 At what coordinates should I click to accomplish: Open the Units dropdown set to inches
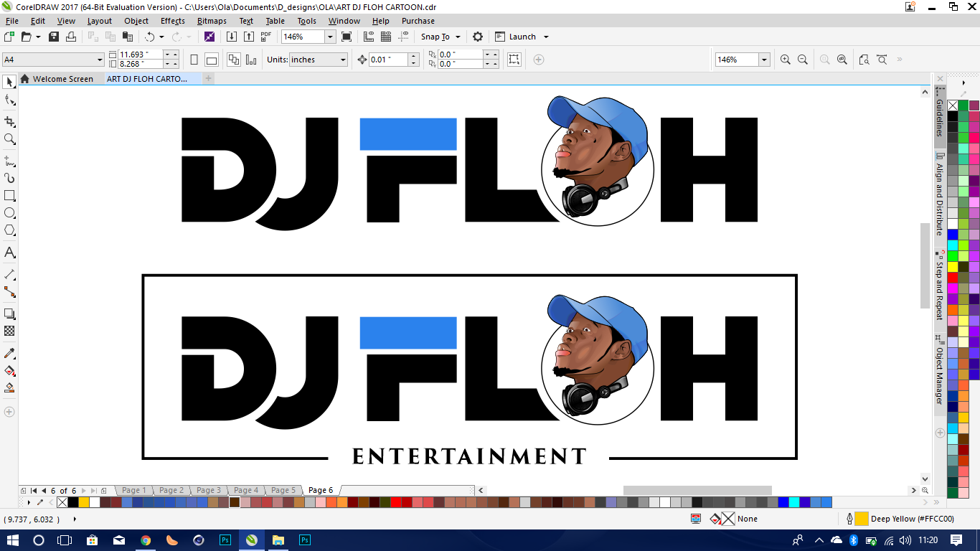tap(344, 60)
